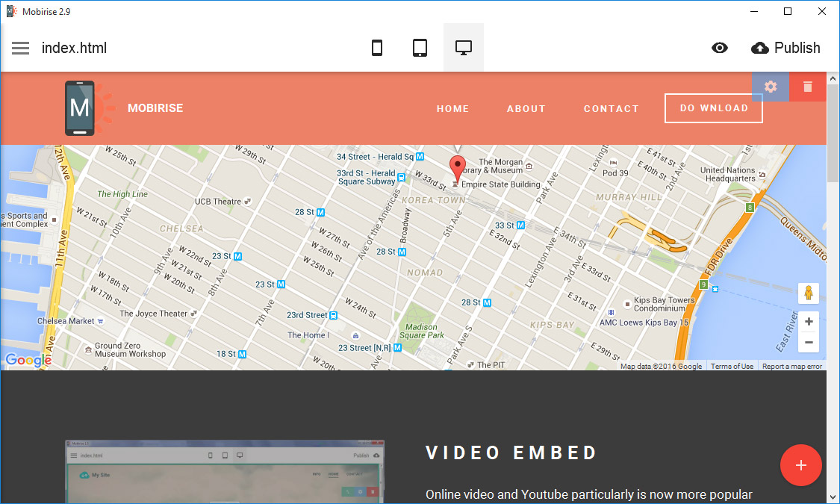Click 34 Street - Herald Sq station icon
The image size is (840, 504).
420,156
